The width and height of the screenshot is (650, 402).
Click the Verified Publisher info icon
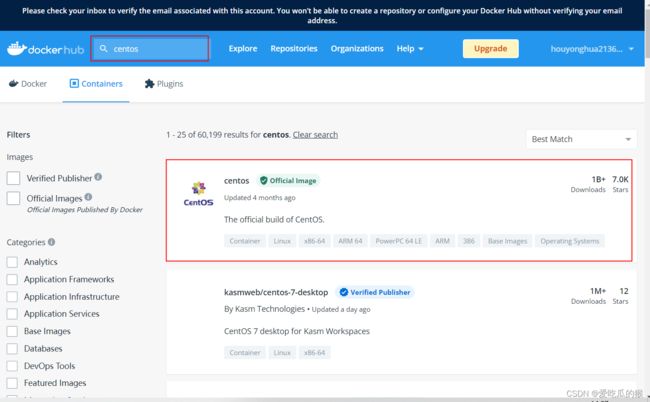98,177
